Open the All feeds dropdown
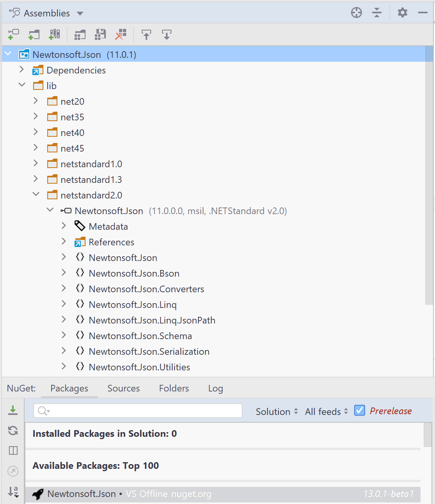The height and width of the screenshot is (504, 435). (326, 411)
